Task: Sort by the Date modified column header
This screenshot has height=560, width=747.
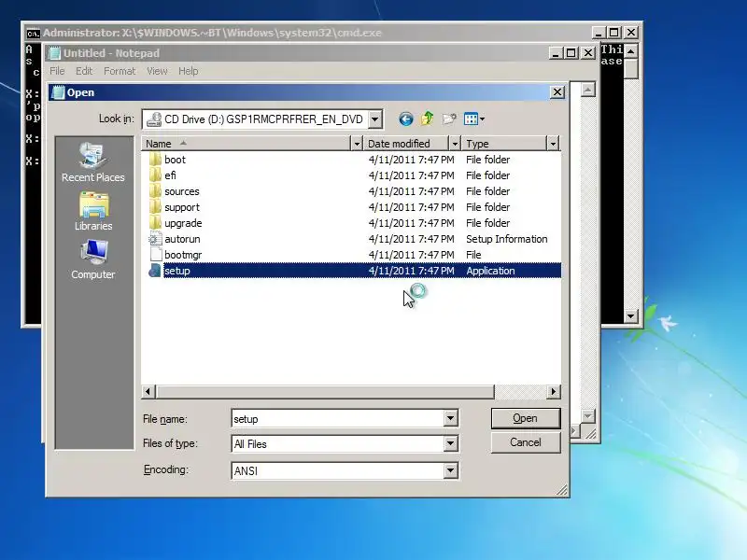Action: click(406, 144)
